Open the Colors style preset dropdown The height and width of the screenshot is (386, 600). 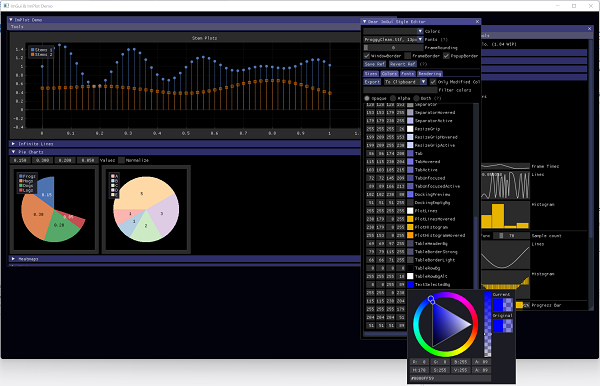click(393, 31)
